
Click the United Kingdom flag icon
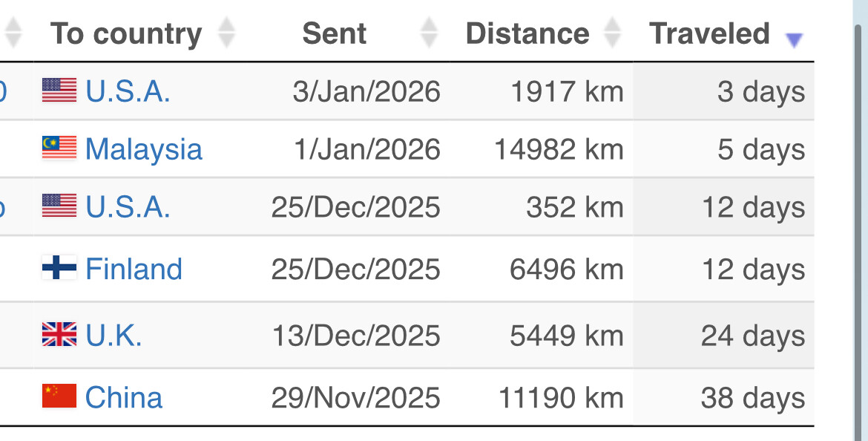pos(59,336)
